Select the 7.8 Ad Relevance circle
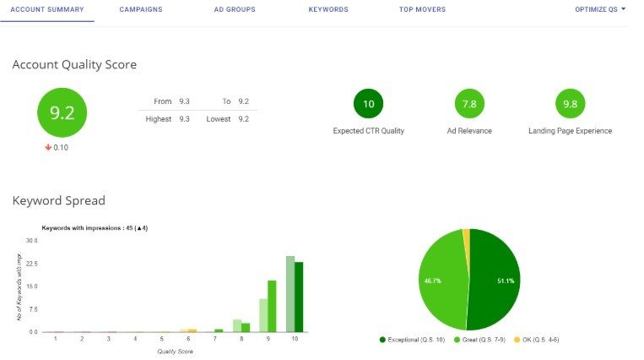The width and height of the screenshot is (644, 360). 469,104
